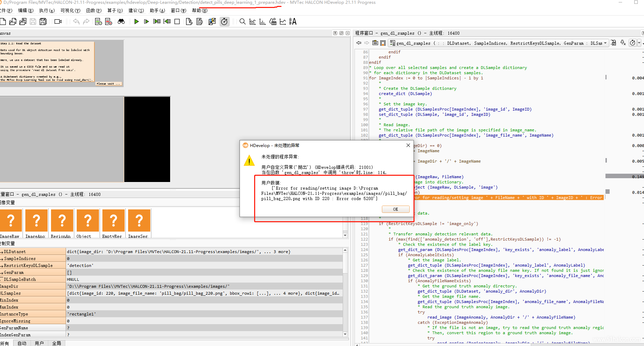This screenshot has width=644, height=346.
Task: Open the 帮助 menu
Action: coord(200,10)
